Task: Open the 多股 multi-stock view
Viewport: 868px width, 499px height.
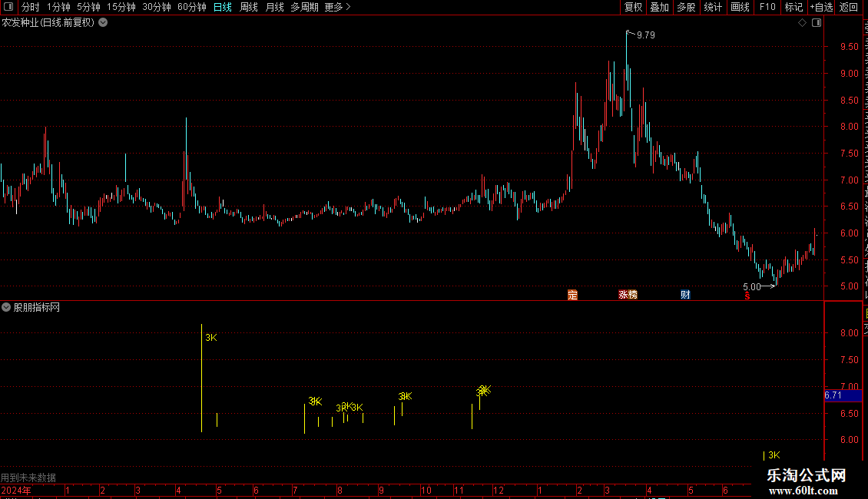Action: (686, 7)
